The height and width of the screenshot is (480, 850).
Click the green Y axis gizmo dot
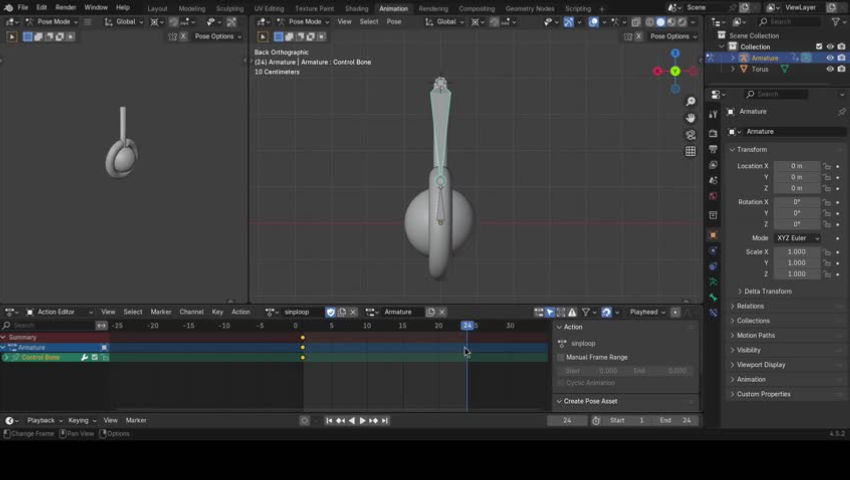pos(675,71)
